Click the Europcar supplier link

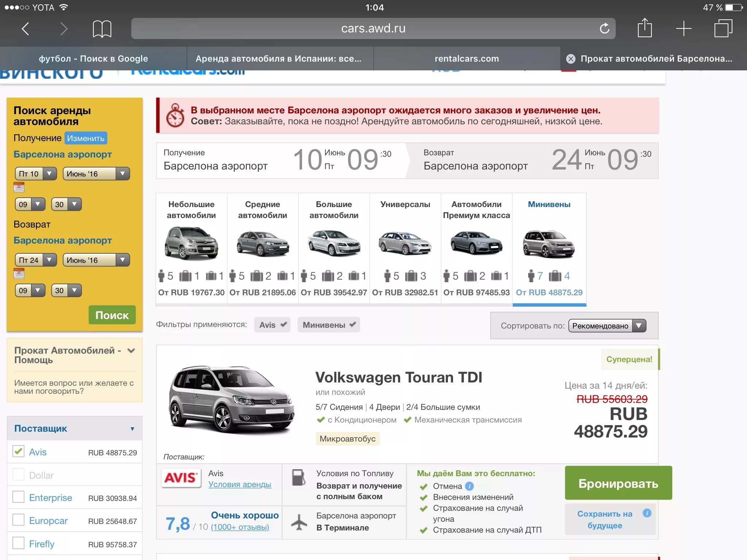(48, 521)
